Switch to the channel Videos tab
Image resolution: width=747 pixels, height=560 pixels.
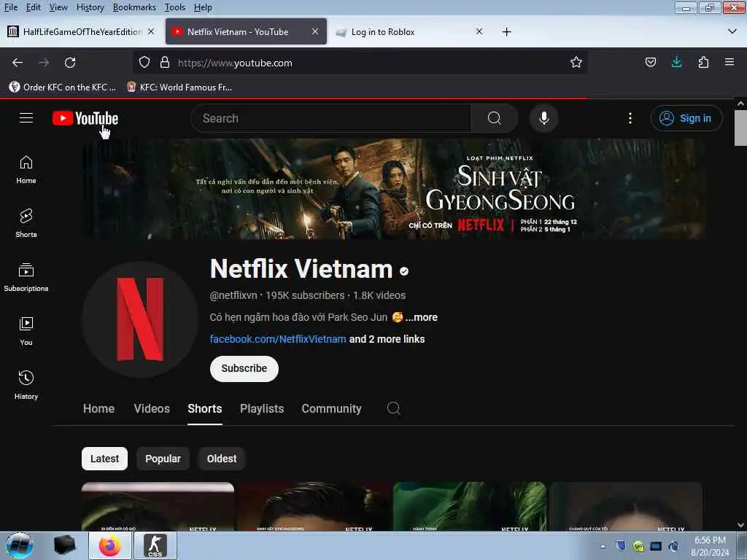coord(152,408)
